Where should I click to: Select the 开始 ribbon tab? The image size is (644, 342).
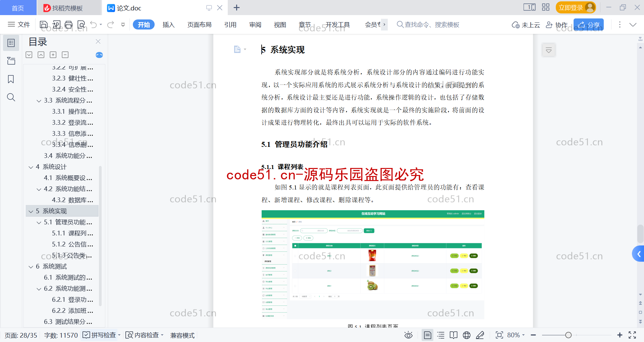[x=144, y=24]
